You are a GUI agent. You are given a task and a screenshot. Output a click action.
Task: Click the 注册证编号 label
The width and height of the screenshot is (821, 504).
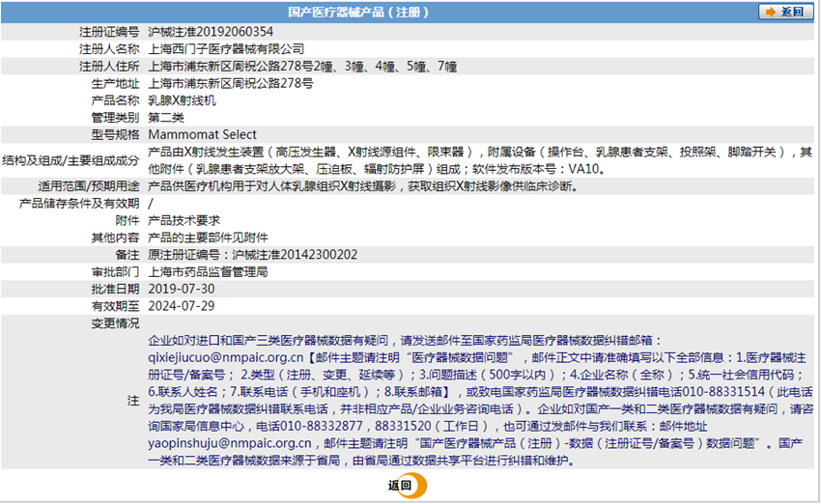(x=109, y=32)
